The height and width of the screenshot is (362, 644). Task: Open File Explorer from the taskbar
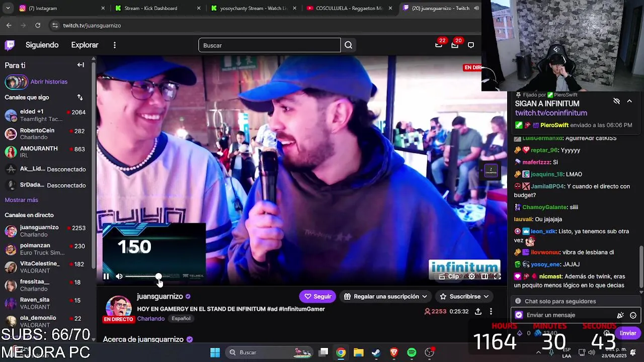[358, 352]
